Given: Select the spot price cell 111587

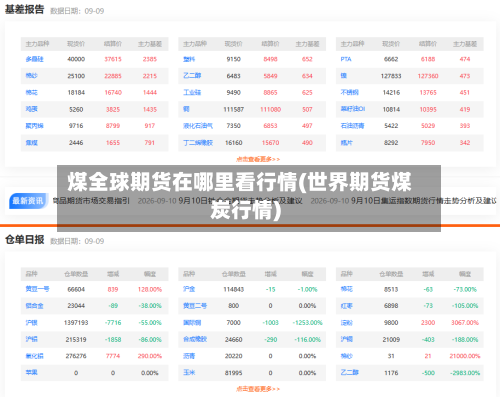Looking at the screenshot, I should click(234, 109).
